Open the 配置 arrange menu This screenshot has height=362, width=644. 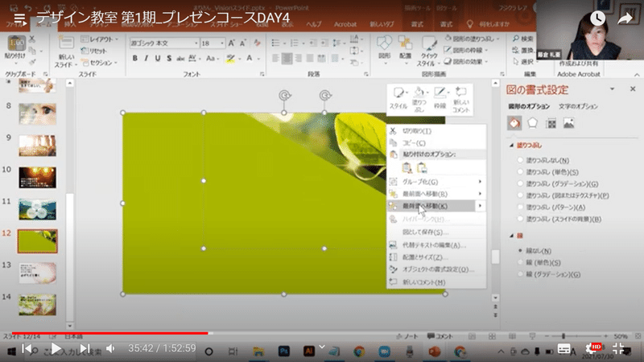coord(406,49)
